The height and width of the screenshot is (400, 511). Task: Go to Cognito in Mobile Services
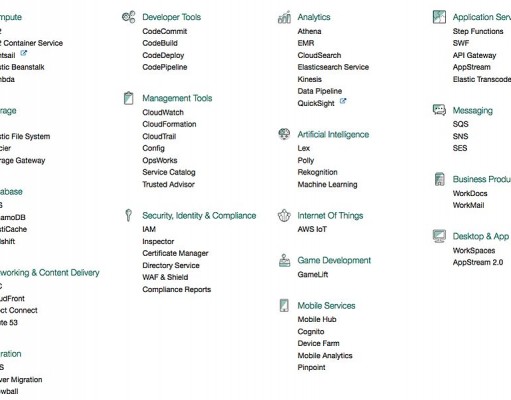pos(311,332)
